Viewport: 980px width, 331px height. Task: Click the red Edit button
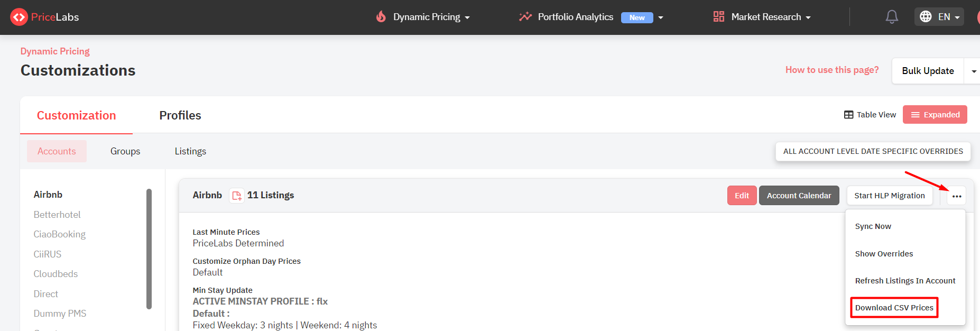(x=742, y=196)
